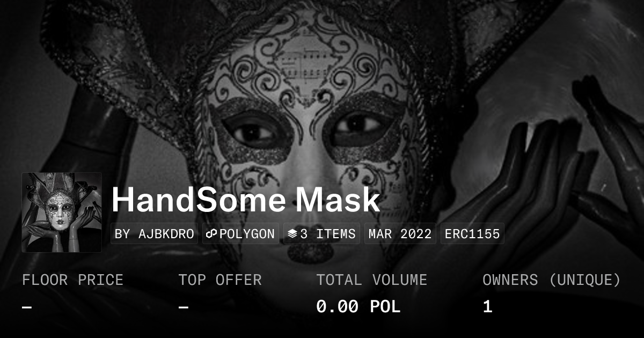Click the dash value under Floor Price
The height and width of the screenshot is (338, 644).
27,307
